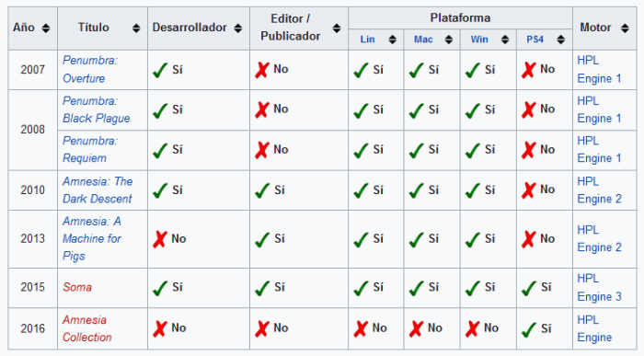The height and width of the screenshot is (356, 644).
Task: Click Lin platform header link
Action: [367, 40]
